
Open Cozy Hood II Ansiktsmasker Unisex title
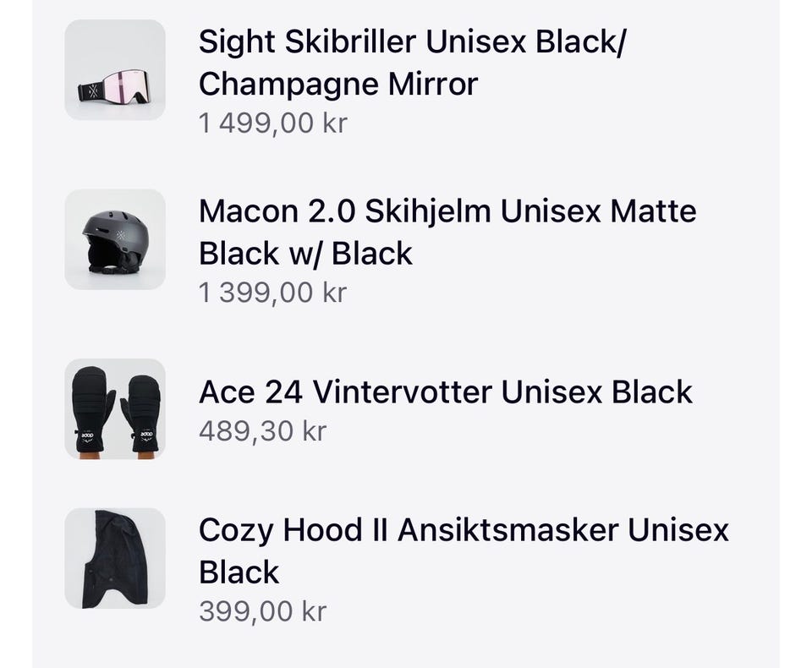pyautogui.click(x=464, y=530)
